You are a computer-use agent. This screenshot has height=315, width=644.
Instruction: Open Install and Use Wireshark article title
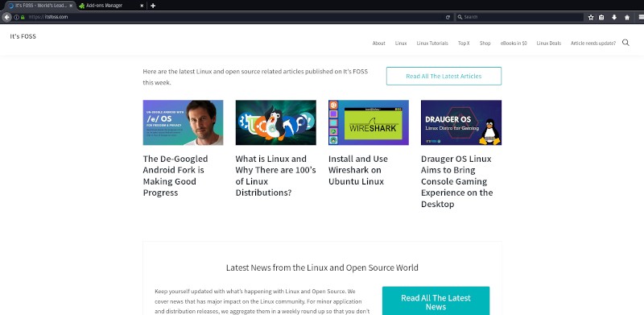(358, 170)
